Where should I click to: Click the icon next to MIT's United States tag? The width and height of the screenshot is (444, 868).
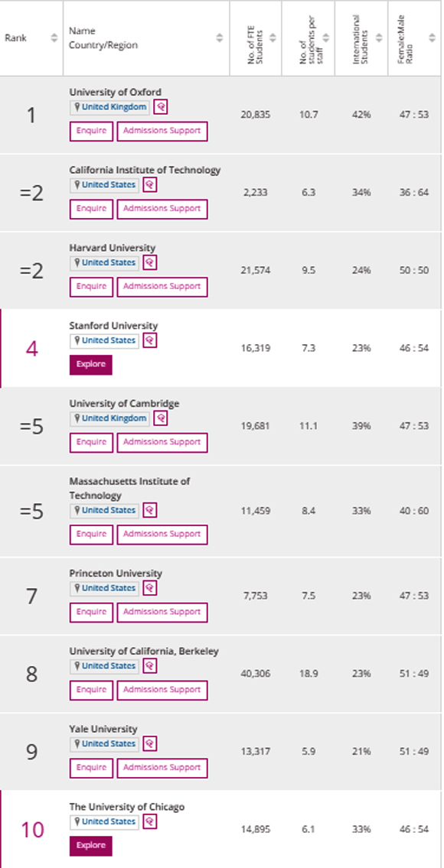[150, 510]
